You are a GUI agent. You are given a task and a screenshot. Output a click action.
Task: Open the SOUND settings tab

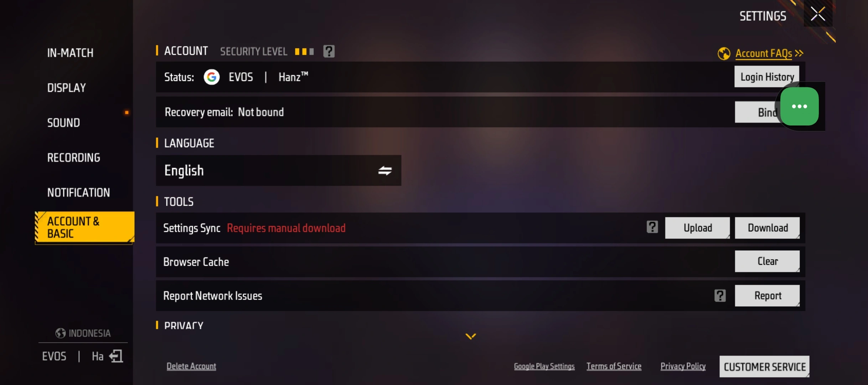click(x=63, y=123)
